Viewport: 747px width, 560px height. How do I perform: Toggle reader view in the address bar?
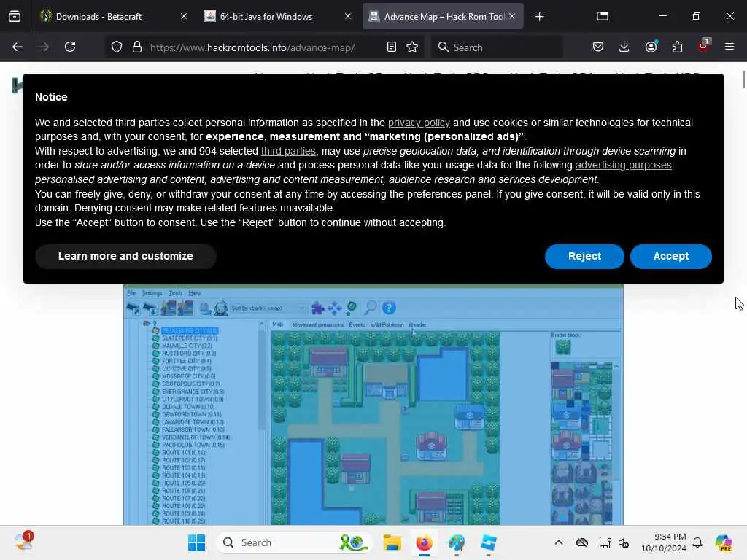click(392, 47)
